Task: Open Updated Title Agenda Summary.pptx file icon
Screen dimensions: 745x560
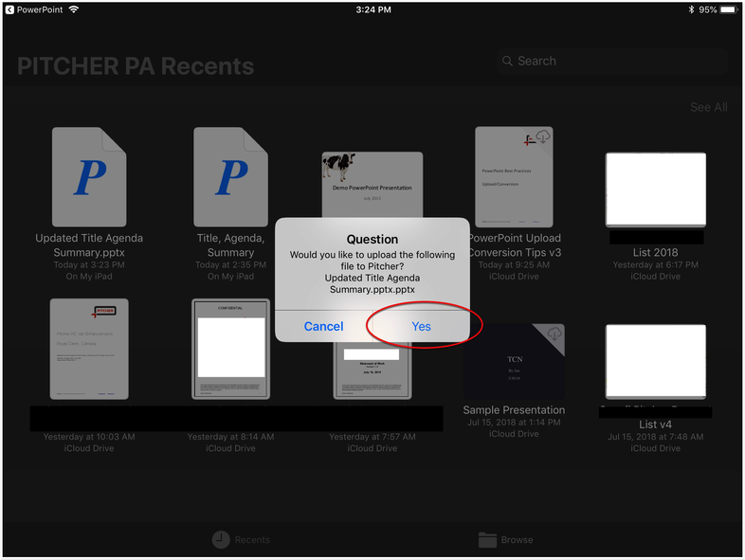Action: (x=89, y=177)
